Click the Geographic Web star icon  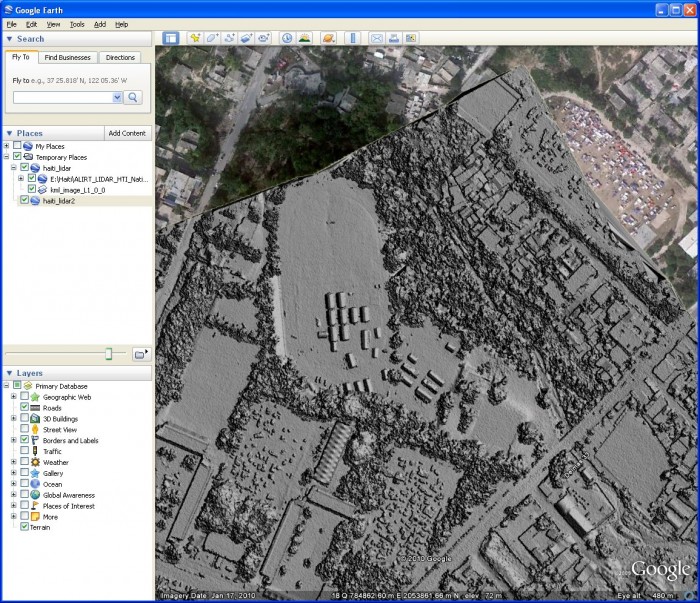click(35, 397)
